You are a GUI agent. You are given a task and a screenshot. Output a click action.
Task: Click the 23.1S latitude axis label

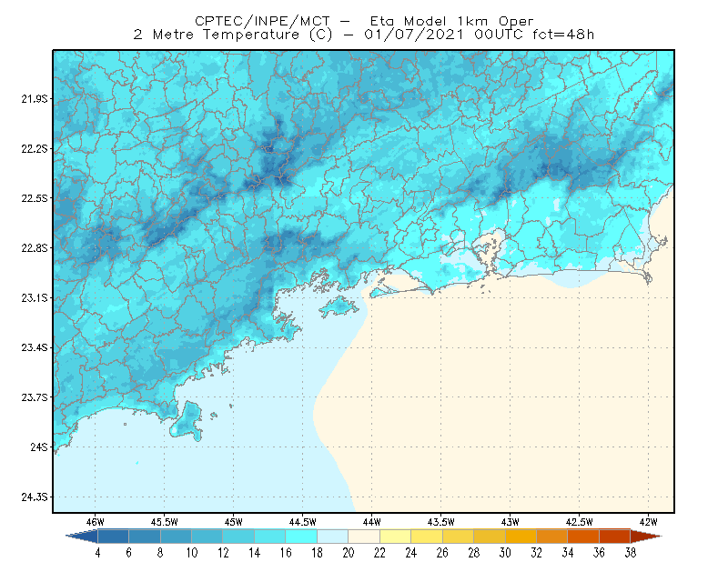tap(34, 298)
